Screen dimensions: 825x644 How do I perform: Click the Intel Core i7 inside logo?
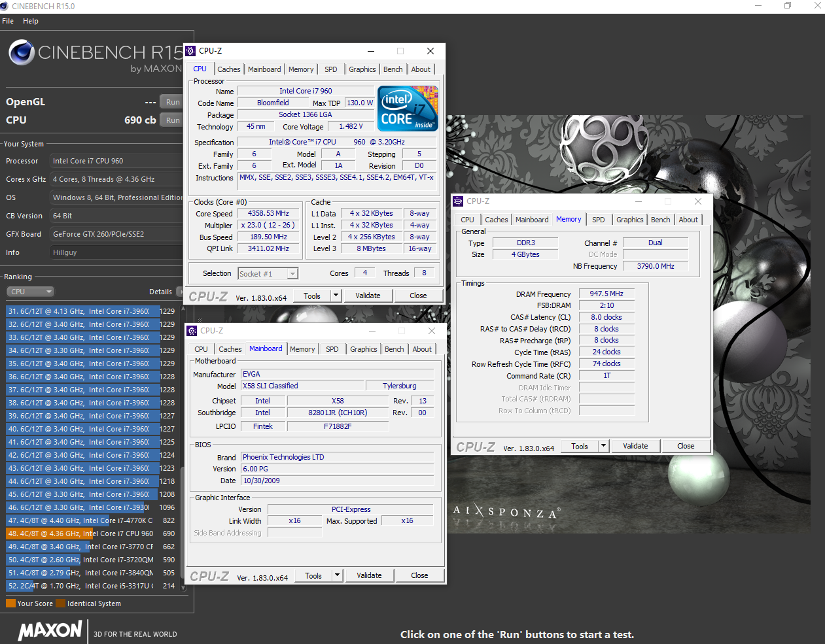pos(408,109)
